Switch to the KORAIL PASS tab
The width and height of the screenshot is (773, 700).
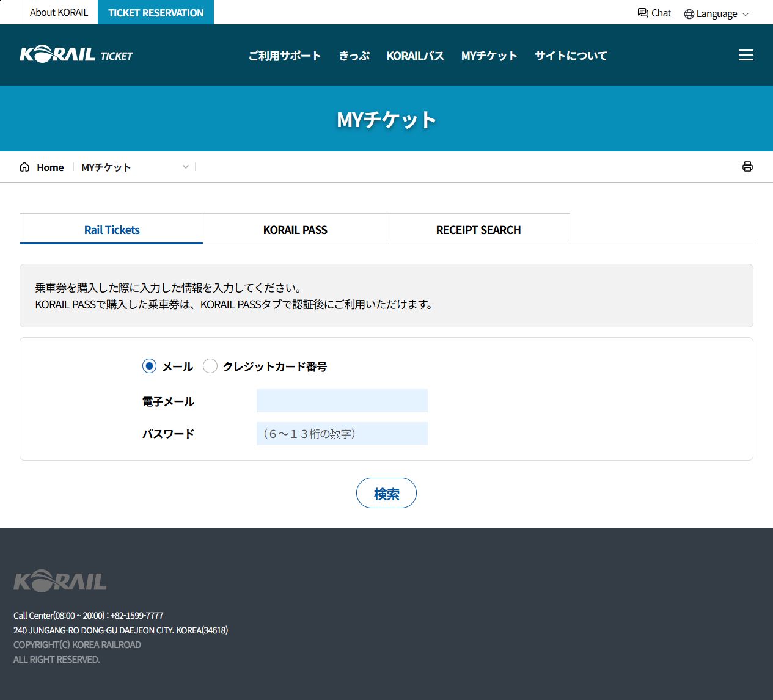point(295,229)
